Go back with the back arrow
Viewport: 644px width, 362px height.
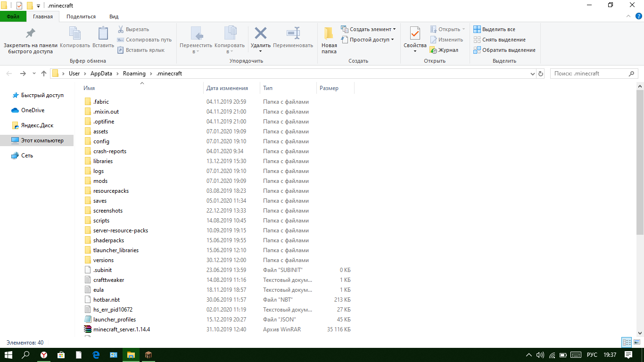click(9, 74)
